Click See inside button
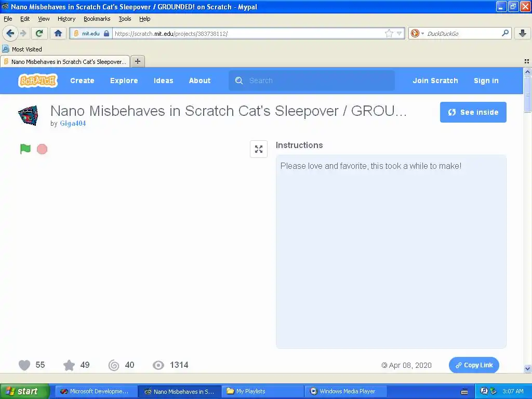532x399 pixels. click(473, 112)
